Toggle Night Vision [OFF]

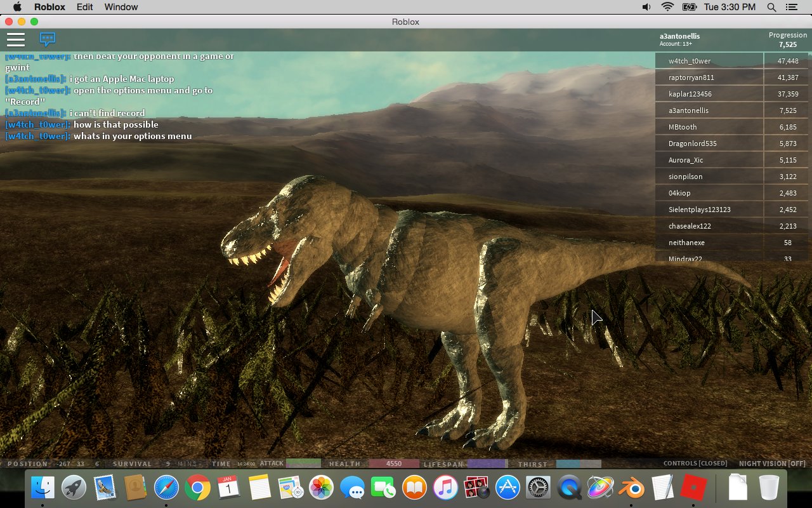772,464
